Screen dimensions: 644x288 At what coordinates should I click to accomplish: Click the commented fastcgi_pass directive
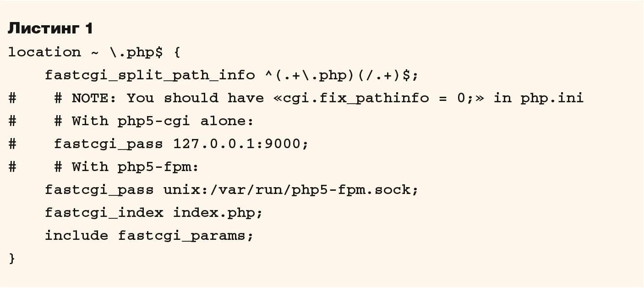pyautogui.click(x=181, y=144)
